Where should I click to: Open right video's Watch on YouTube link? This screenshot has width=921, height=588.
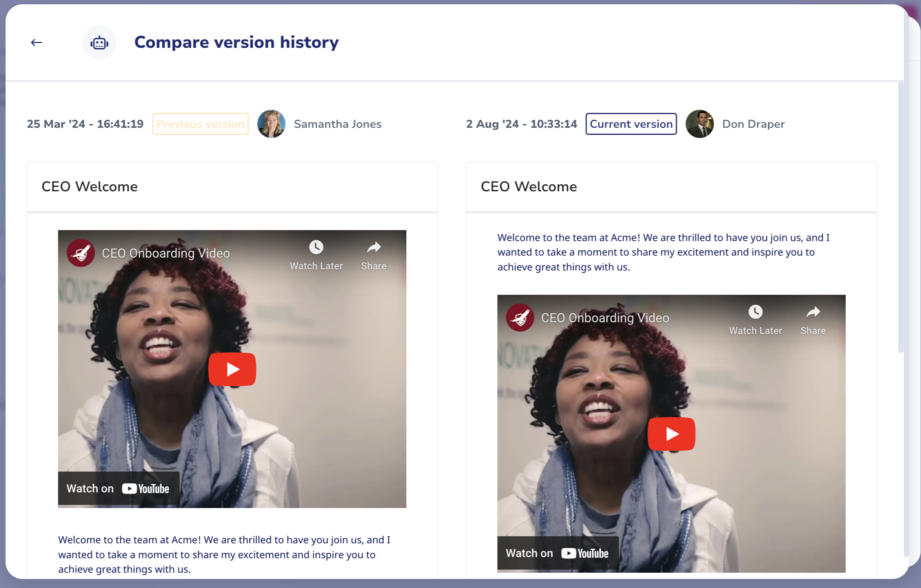[x=558, y=554]
